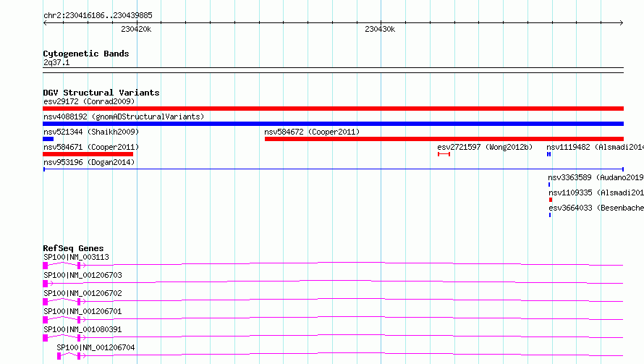Click the nsv1109335 (Alsmadi) red marker
This screenshot has height=364, width=644.
pyautogui.click(x=551, y=200)
